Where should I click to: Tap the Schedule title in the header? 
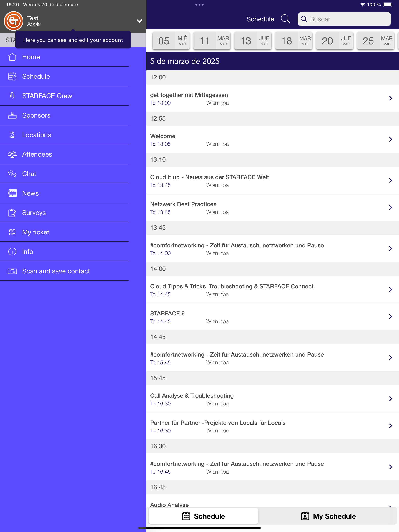coord(260,19)
